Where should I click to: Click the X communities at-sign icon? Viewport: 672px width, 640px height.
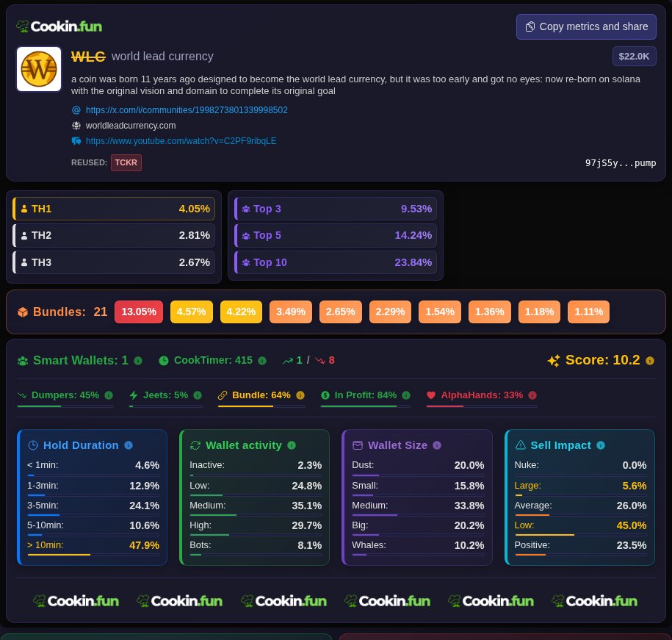76,110
